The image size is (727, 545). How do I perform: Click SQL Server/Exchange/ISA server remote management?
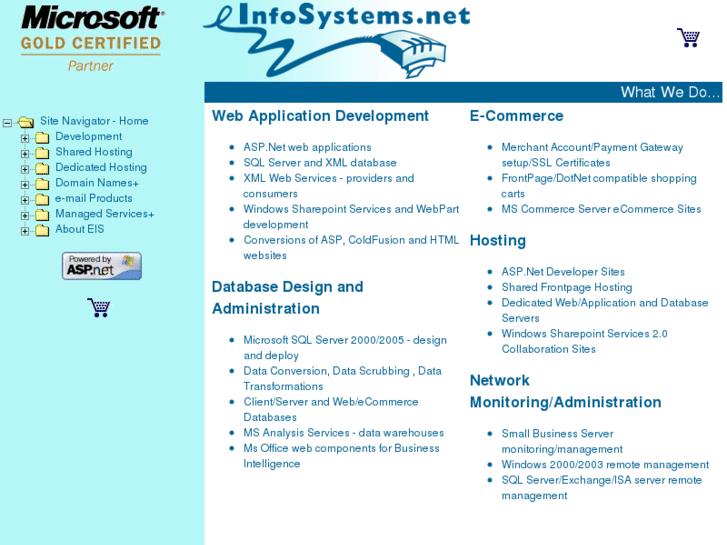pyautogui.click(x=601, y=488)
